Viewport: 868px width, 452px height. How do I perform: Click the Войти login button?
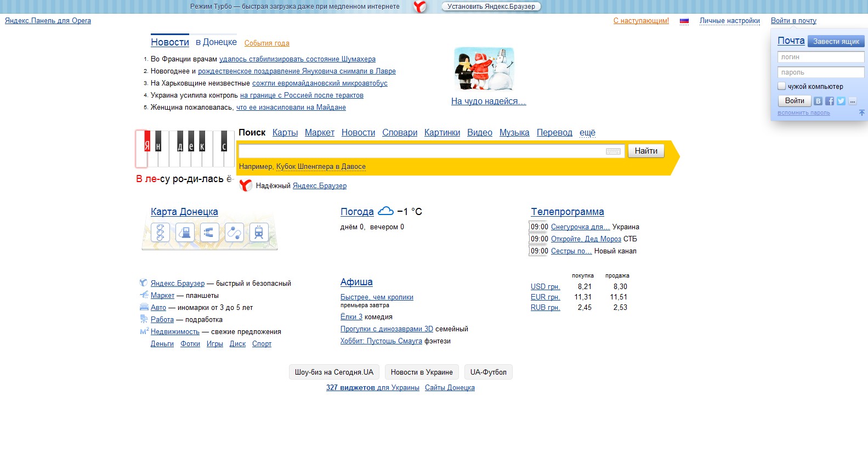click(x=795, y=101)
